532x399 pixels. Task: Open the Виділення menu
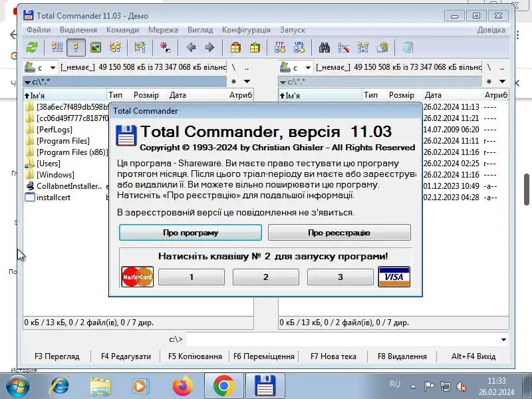(78, 30)
